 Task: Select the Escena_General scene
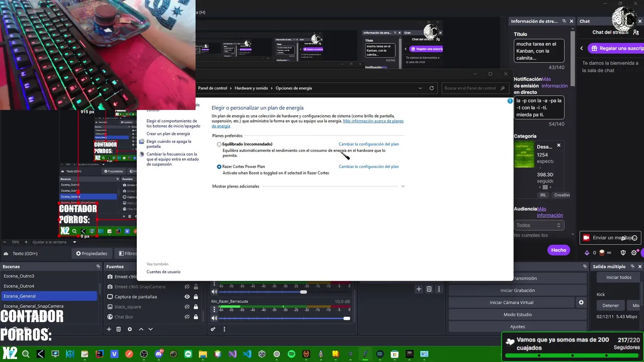click(49, 296)
